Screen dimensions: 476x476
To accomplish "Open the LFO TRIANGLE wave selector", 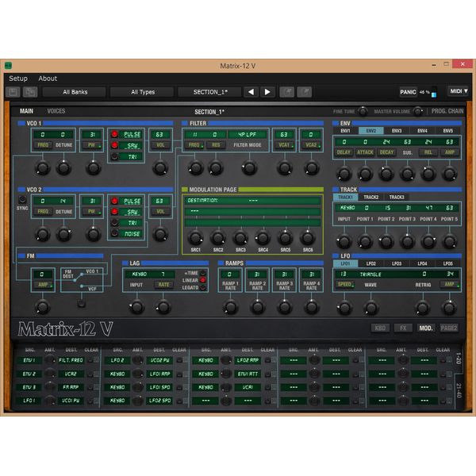I will tap(370, 274).
